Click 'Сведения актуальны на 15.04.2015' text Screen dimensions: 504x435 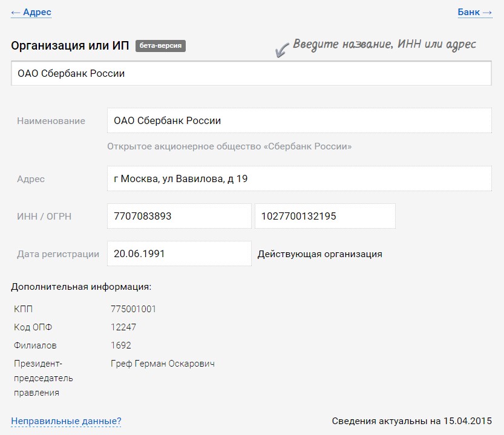[x=412, y=421]
